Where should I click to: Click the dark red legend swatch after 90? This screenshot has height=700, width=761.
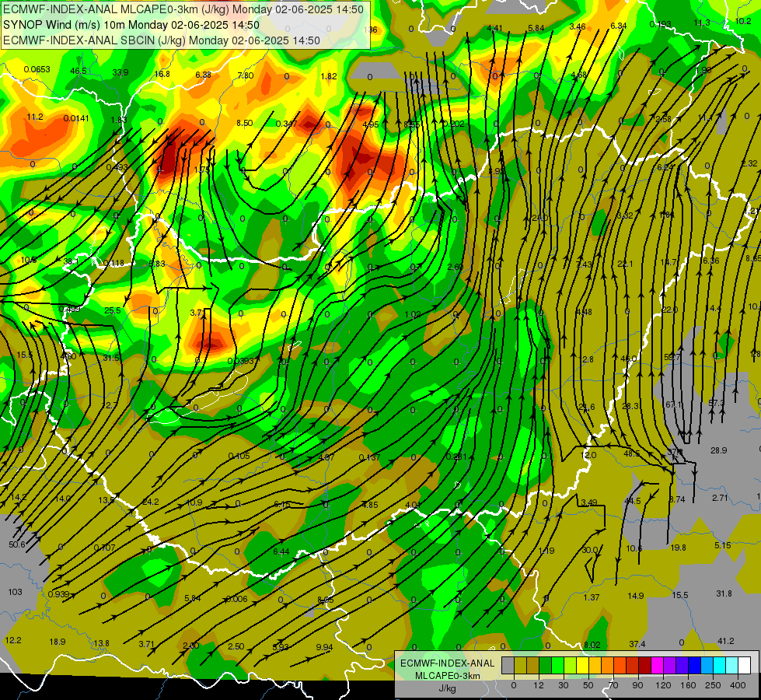(x=645, y=665)
